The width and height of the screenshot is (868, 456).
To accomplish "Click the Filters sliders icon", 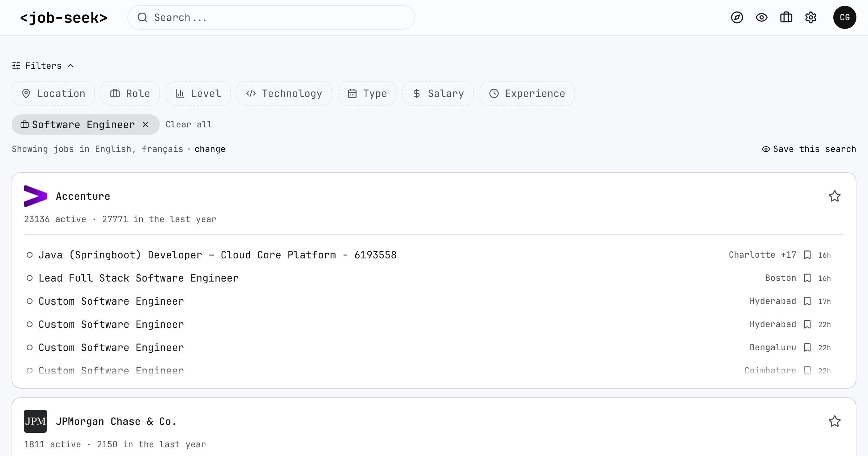I will [16, 66].
